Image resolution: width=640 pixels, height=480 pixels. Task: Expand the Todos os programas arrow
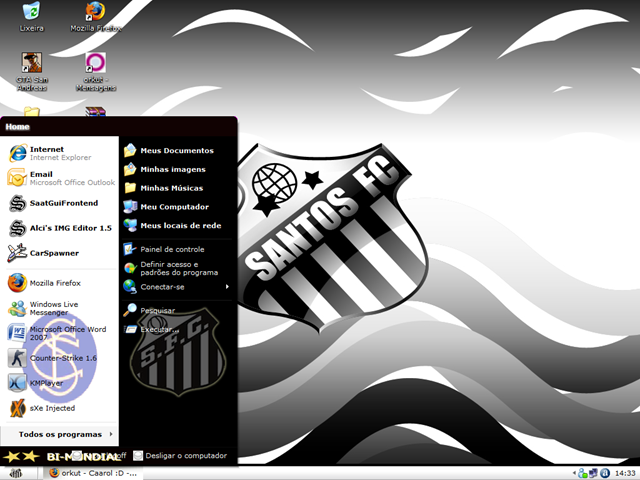pyautogui.click(x=111, y=434)
